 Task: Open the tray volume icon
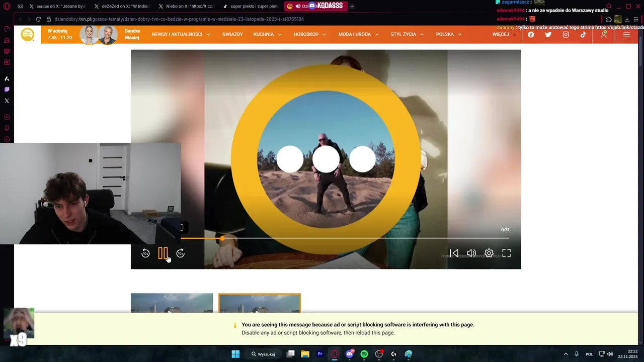(x=610, y=354)
